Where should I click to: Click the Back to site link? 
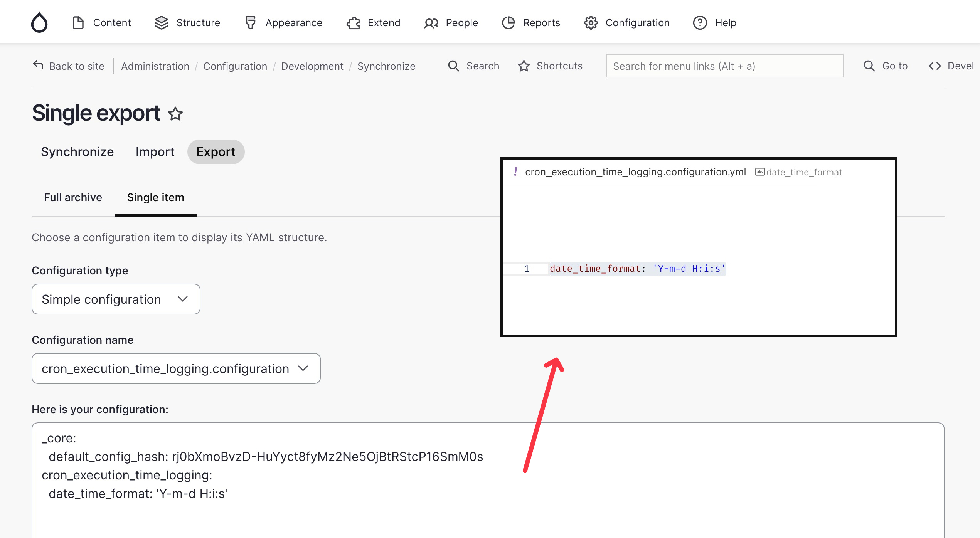pyautogui.click(x=69, y=66)
